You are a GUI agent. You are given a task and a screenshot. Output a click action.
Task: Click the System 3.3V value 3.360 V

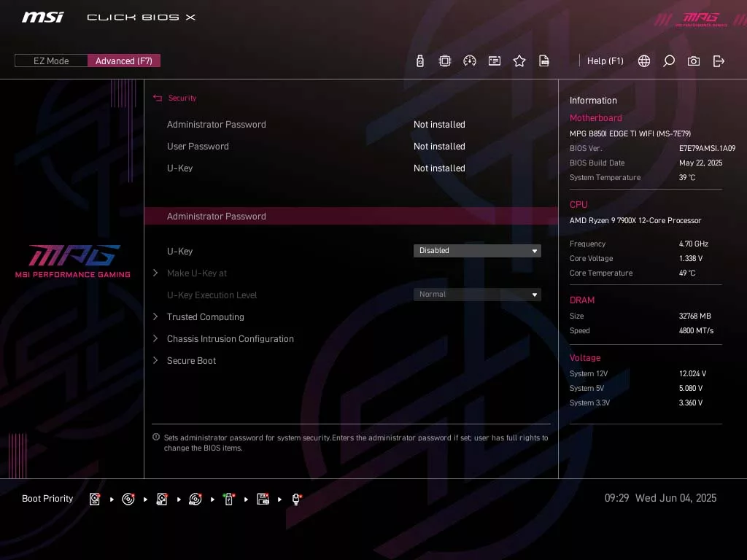691,402
